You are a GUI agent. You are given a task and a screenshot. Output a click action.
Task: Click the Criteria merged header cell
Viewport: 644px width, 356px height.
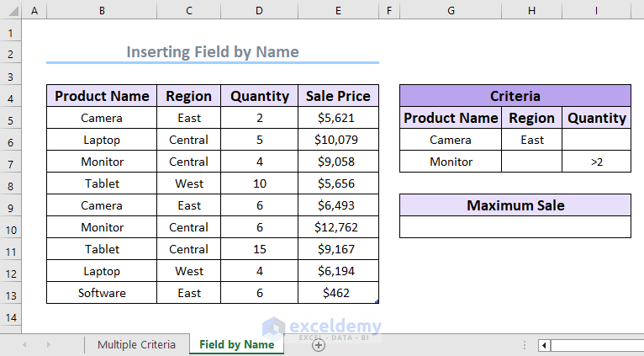tap(515, 96)
